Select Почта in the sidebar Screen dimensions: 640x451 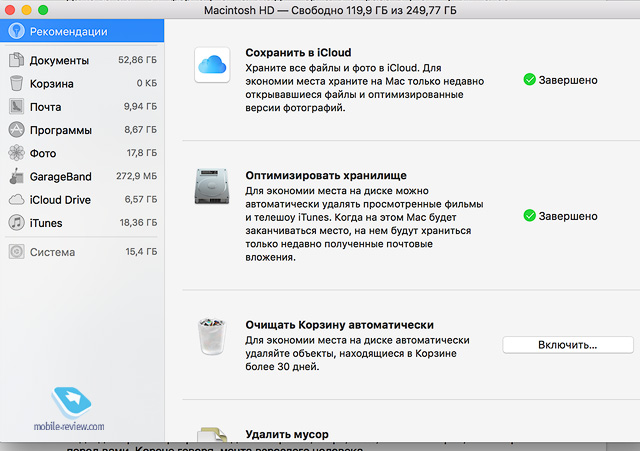(x=82, y=107)
